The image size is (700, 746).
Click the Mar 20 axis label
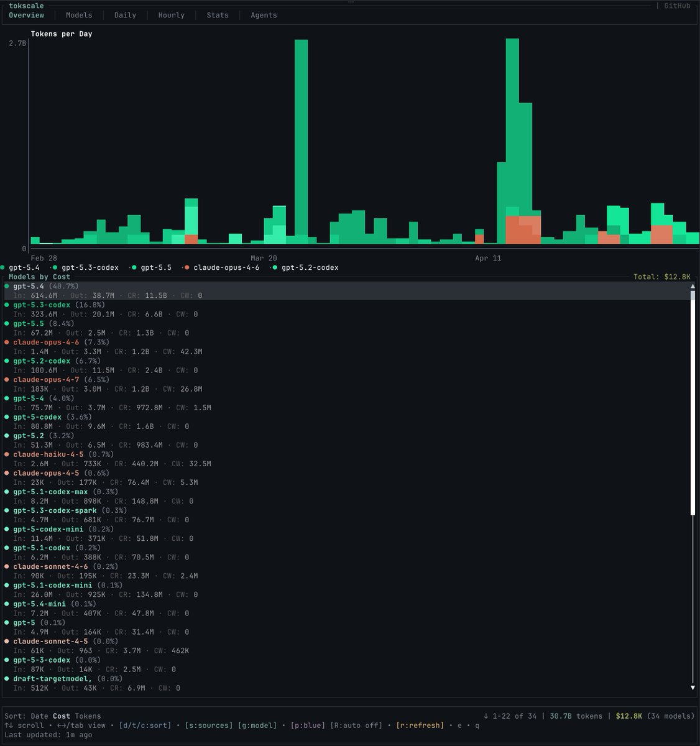(x=264, y=258)
